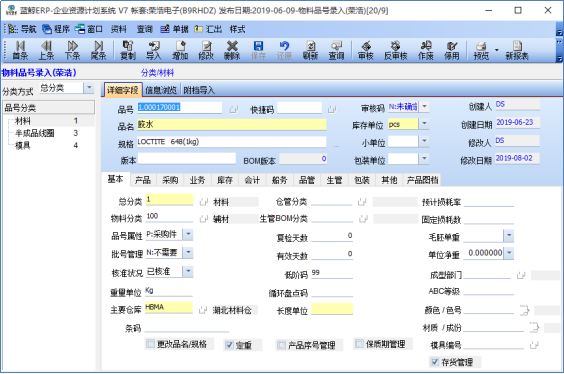Click the 删除 delete toolbar icon
564x374 pixels.
point(232,50)
